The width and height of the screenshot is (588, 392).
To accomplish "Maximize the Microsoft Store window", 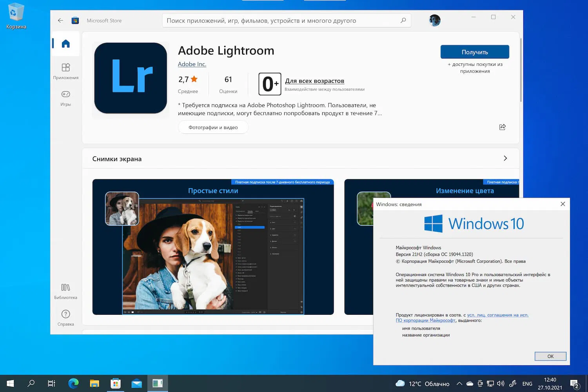I will click(493, 17).
